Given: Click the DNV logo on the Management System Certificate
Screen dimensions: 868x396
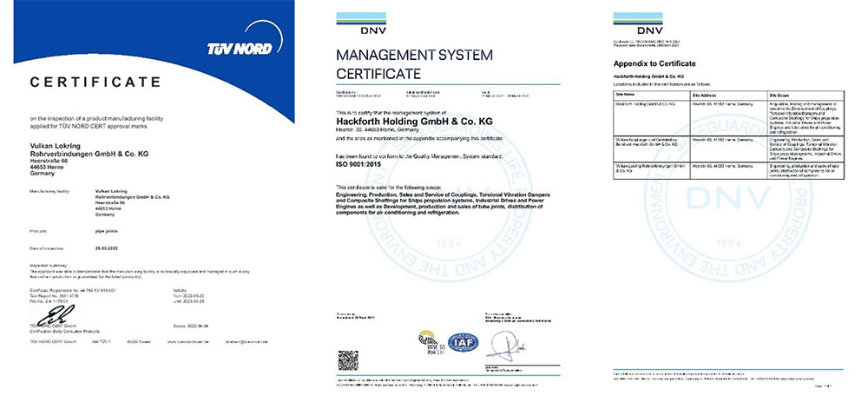Looking at the screenshot, I should pyautogui.click(x=361, y=23).
